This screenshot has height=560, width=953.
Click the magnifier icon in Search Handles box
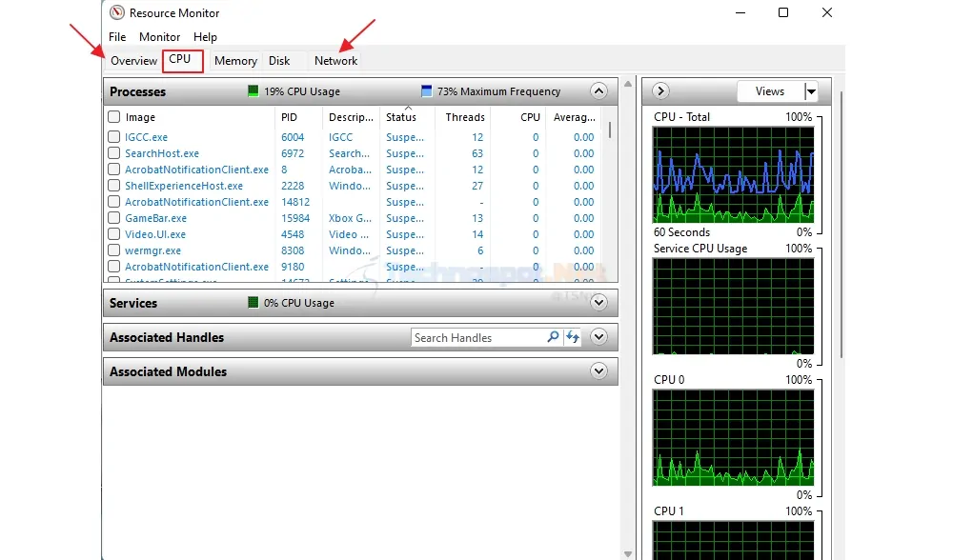tap(553, 337)
